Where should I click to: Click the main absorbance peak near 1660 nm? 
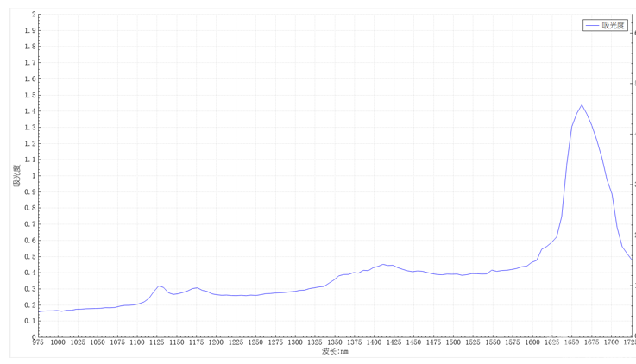(x=582, y=105)
